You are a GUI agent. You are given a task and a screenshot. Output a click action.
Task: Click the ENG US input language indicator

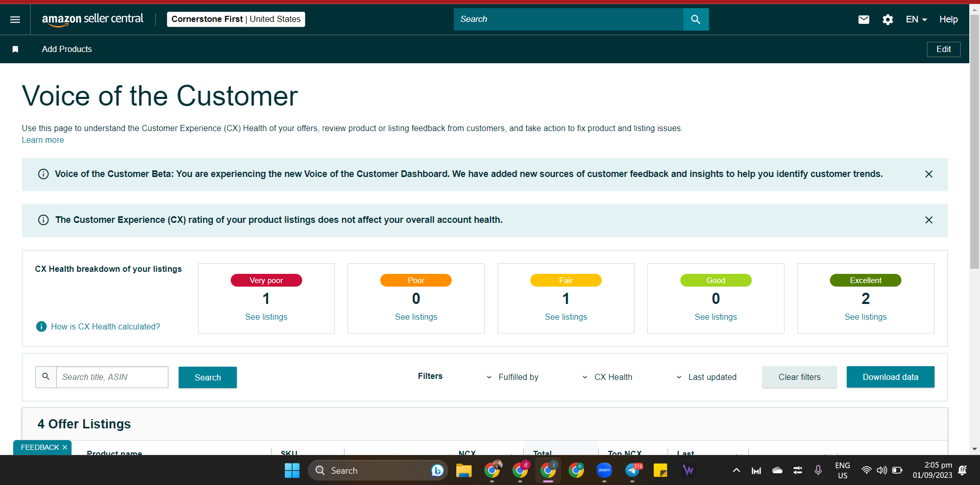[x=842, y=470]
